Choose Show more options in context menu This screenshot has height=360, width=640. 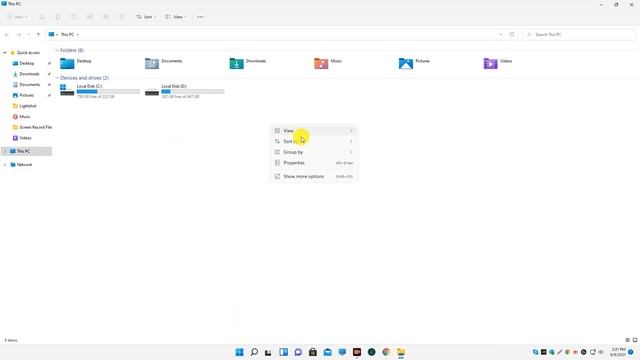pyautogui.click(x=313, y=176)
